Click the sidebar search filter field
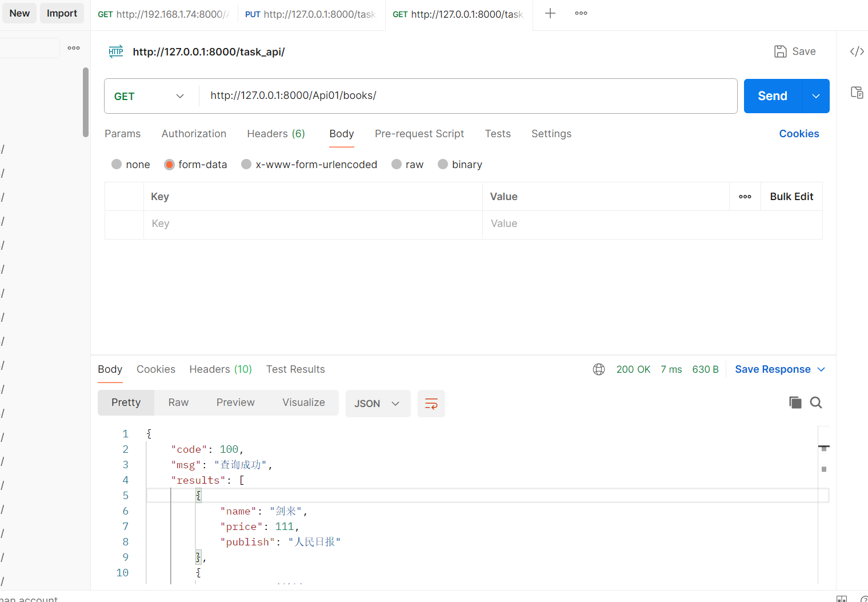The image size is (868, 602). 30,48
